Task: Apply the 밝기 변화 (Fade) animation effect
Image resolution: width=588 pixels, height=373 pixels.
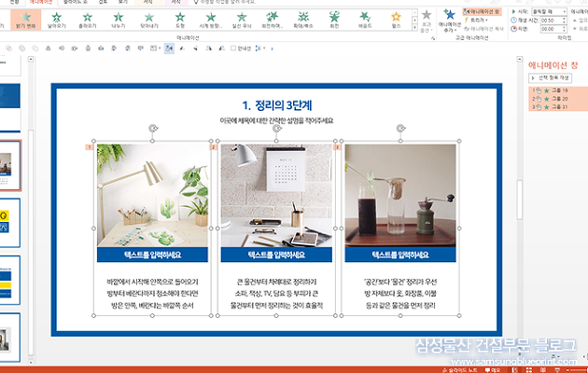Action: (25, 20)
